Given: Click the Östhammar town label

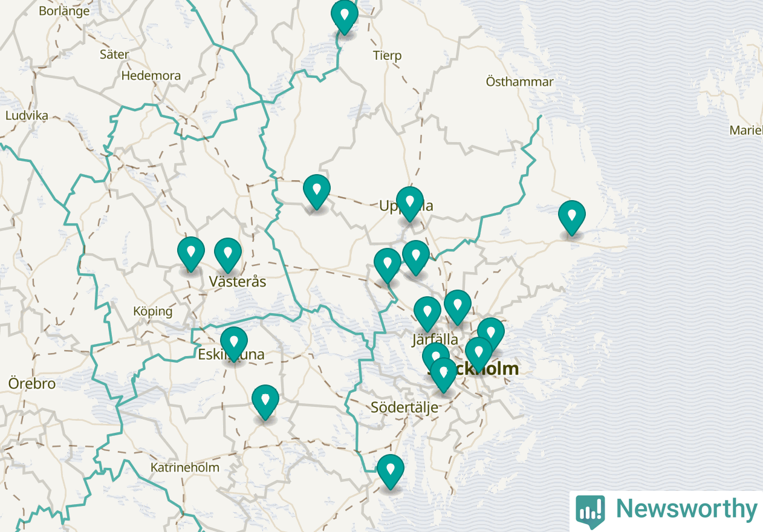Looking at the screenshot, I should pos(520,82).
